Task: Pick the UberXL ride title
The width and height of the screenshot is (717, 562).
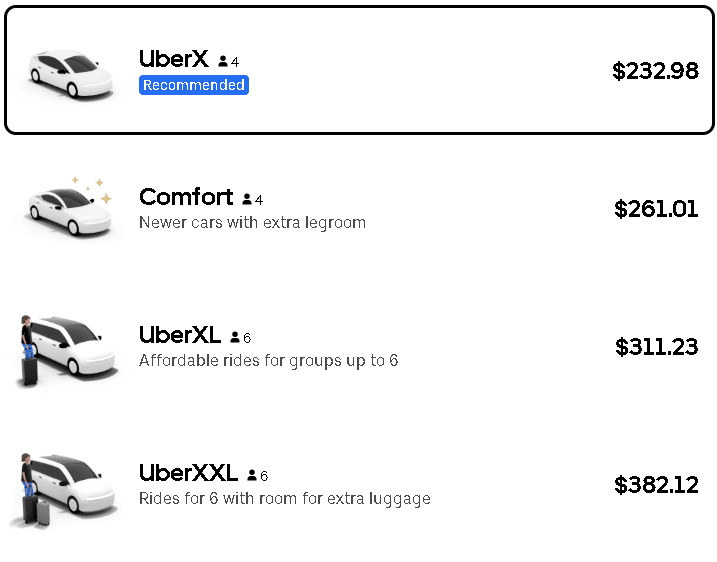Action: [x=180, y=335]
